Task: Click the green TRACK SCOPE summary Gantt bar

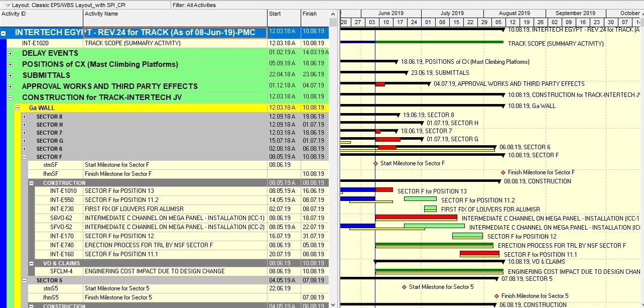Action: 439,42
